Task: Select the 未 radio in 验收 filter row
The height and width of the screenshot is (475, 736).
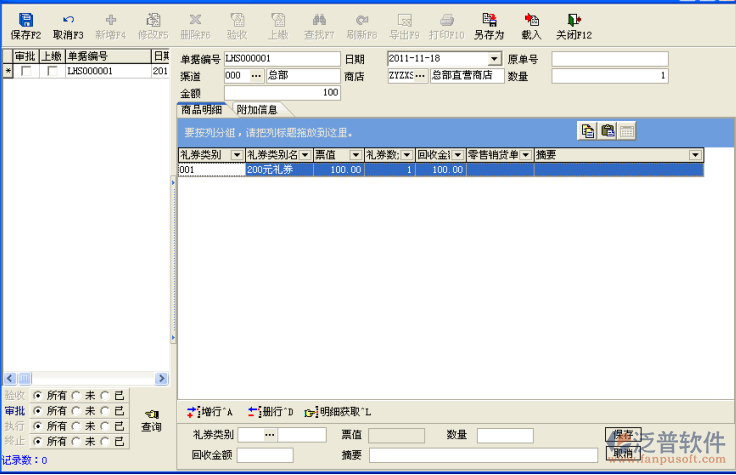Action: click(75, 396)
